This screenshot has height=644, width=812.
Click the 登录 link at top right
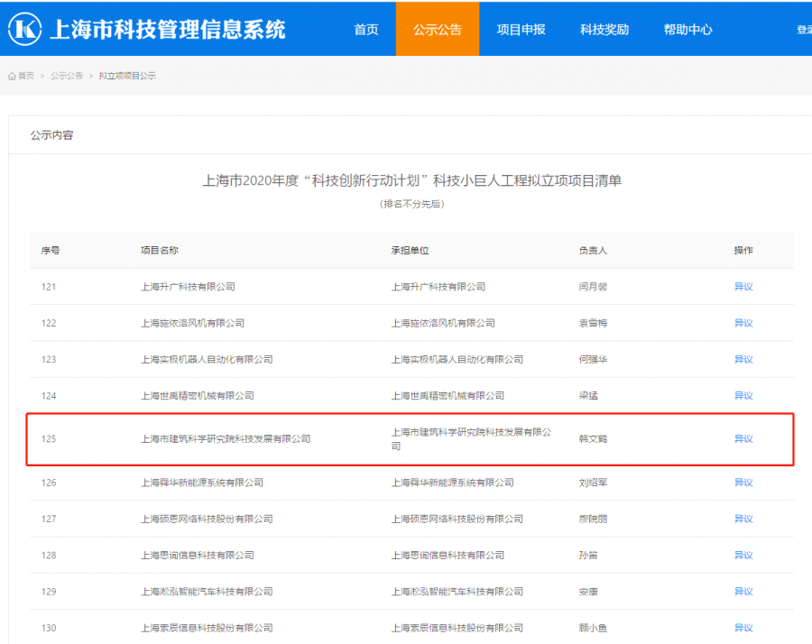coord(803,30)
